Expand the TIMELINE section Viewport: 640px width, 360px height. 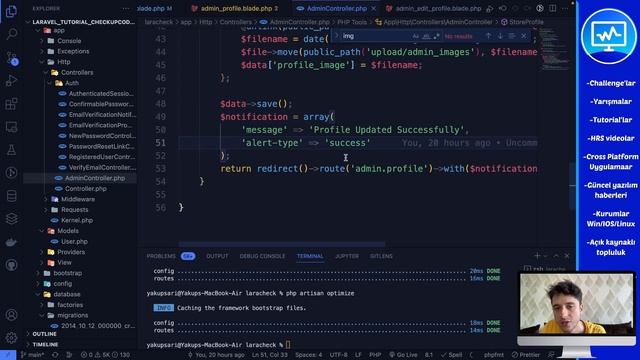(x=45, y=344)
